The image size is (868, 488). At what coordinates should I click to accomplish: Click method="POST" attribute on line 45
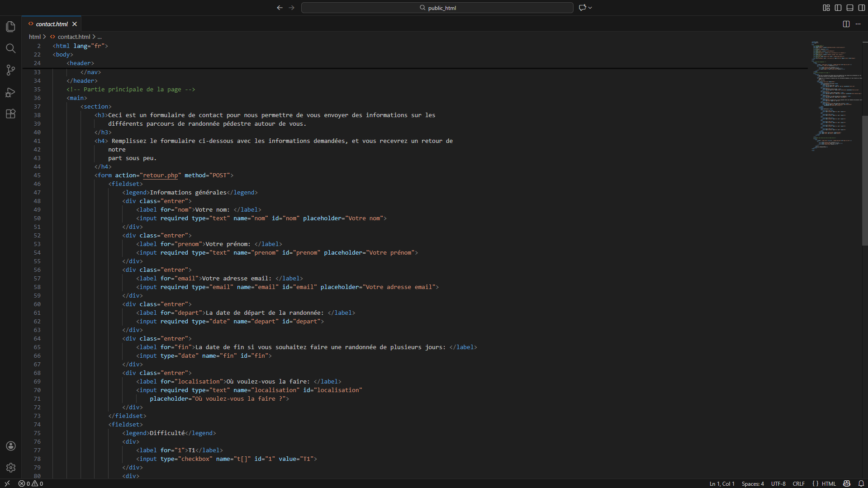coord(207,175)
